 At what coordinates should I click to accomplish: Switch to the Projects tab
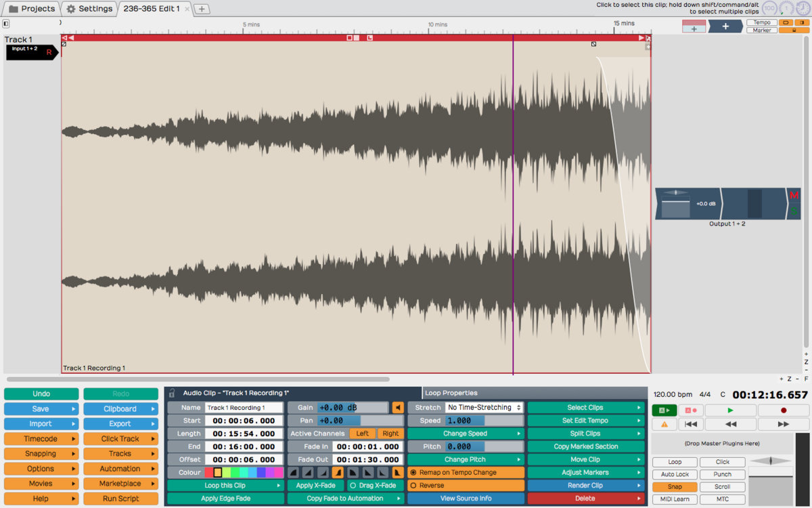coord(31,9)
